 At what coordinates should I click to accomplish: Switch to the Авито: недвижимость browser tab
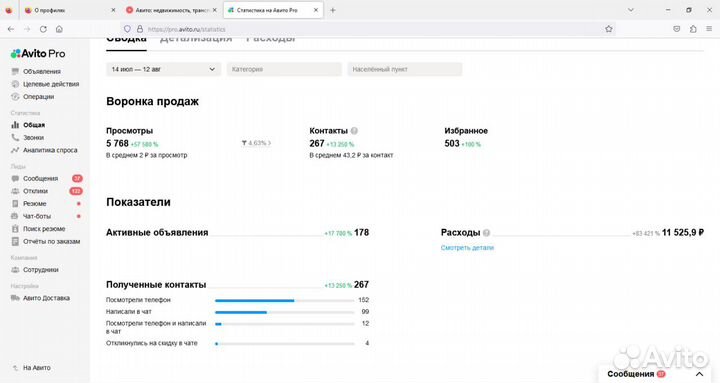click(x=171, y=10)
